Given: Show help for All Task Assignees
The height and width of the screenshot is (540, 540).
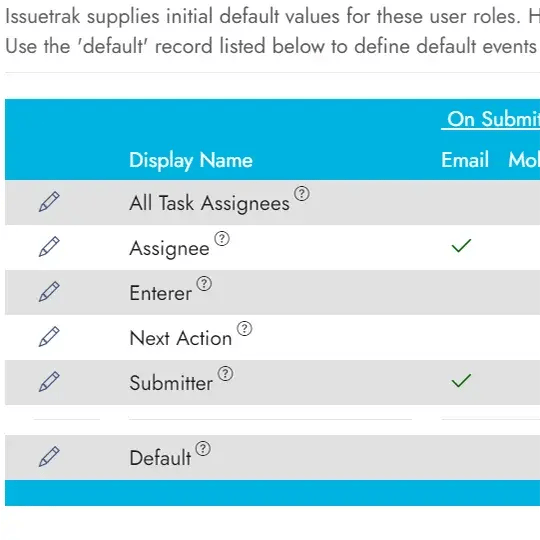Looking at the screenshot, I should click(x=302, y=194).
